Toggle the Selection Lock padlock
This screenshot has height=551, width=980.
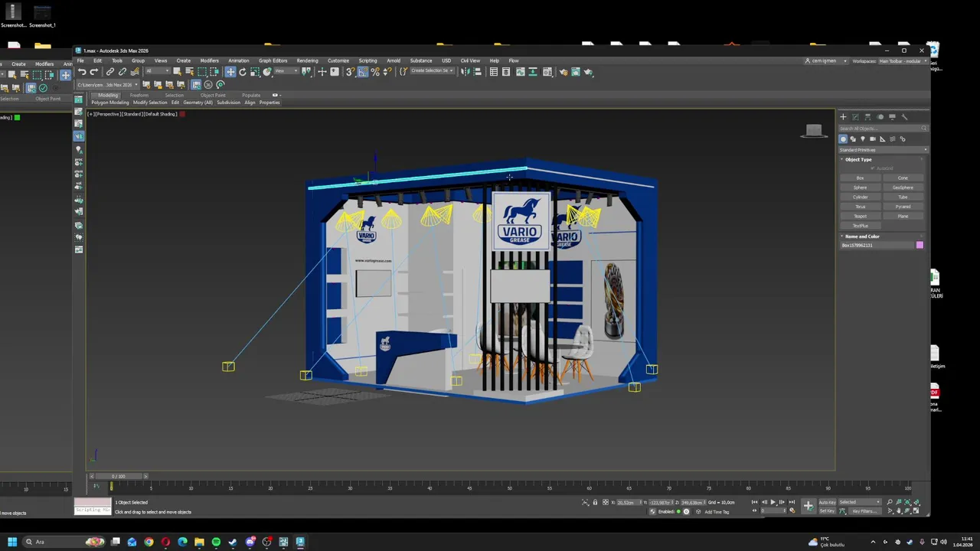pos(595,503)
